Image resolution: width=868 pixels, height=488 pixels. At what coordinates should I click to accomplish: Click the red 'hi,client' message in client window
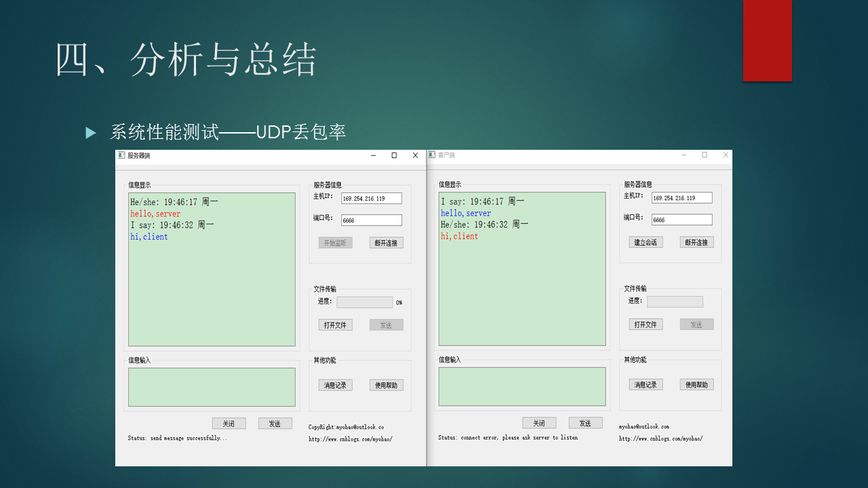[x=460, y=236]
